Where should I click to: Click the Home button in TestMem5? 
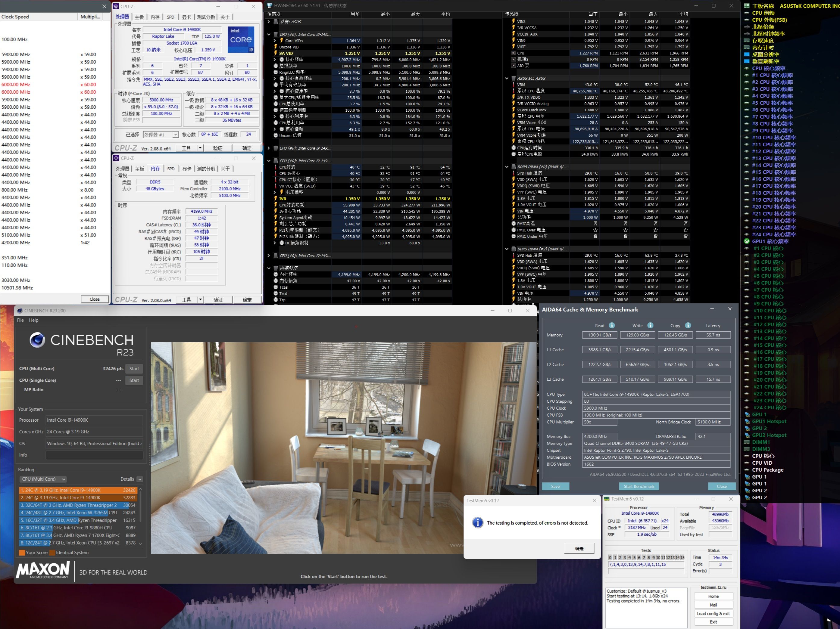pos(713,596)
